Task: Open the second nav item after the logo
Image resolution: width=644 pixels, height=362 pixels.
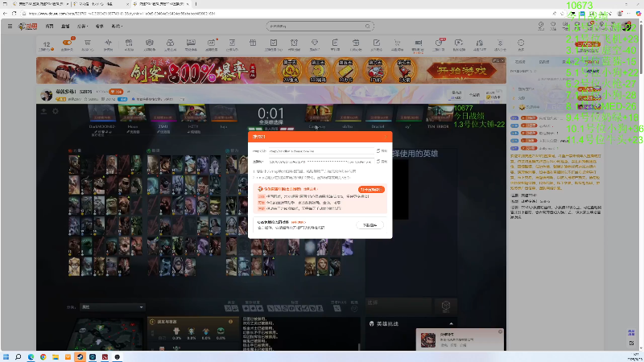Action: (x=65, y=27)
